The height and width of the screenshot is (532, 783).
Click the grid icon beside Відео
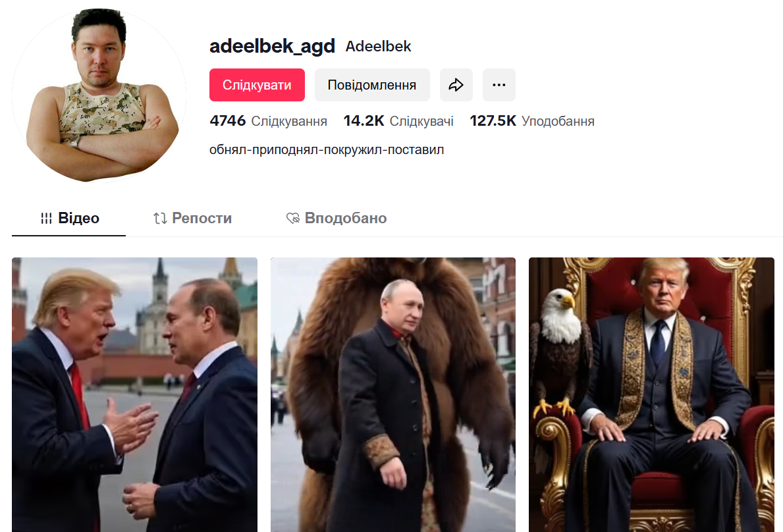47,219
